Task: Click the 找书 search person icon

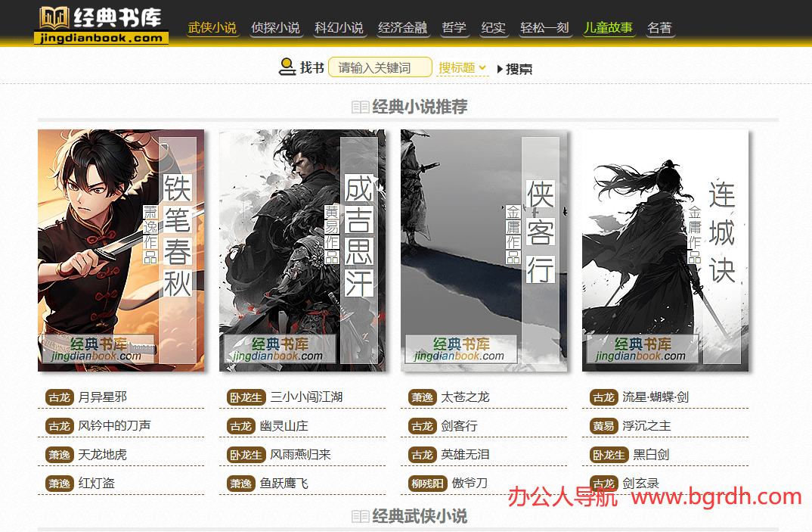Action: click(287, 67)
